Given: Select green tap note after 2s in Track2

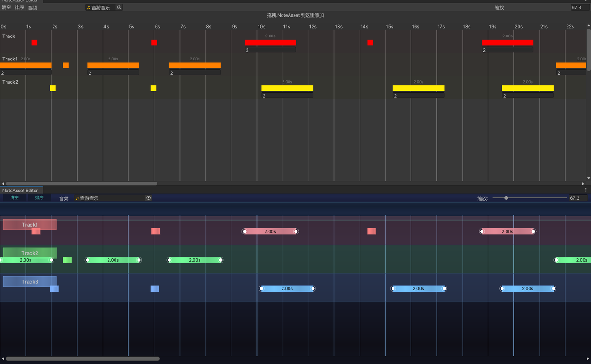Looking at the screenshot, I should coord(67,260).
